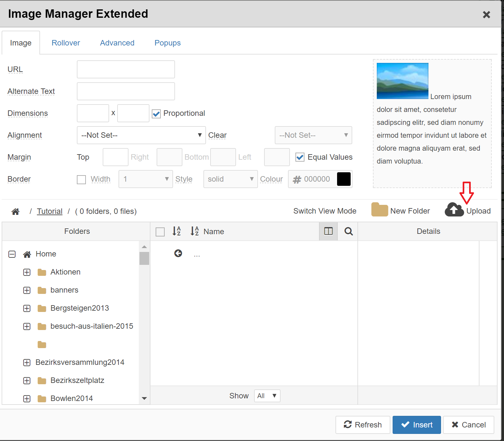This screenshot has height=441, width=504.
Task: Sort files by name A-Z icon
Action: click(x=194, y=231)
